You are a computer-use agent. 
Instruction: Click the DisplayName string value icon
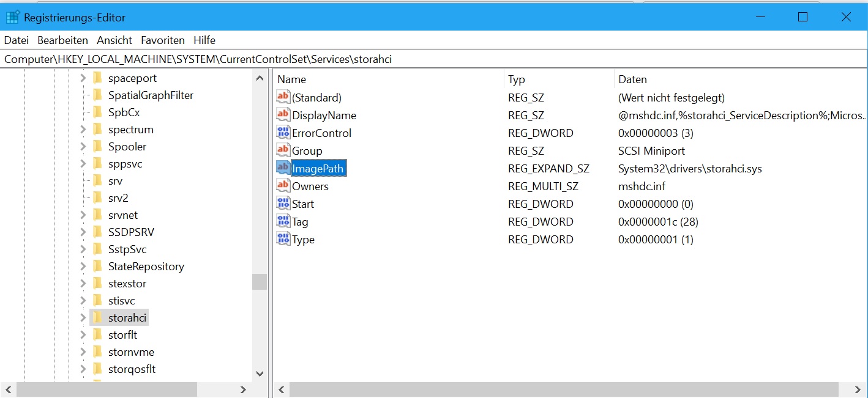283,115
